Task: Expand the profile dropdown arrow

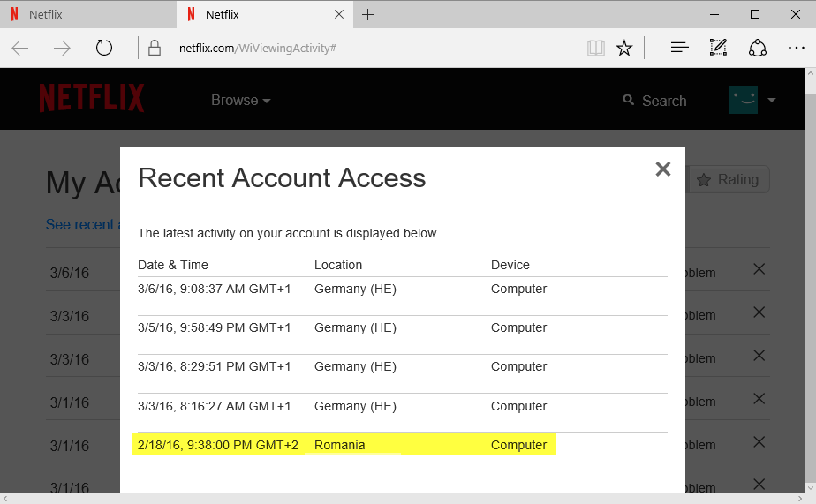Action: click(x=772, y=100)
